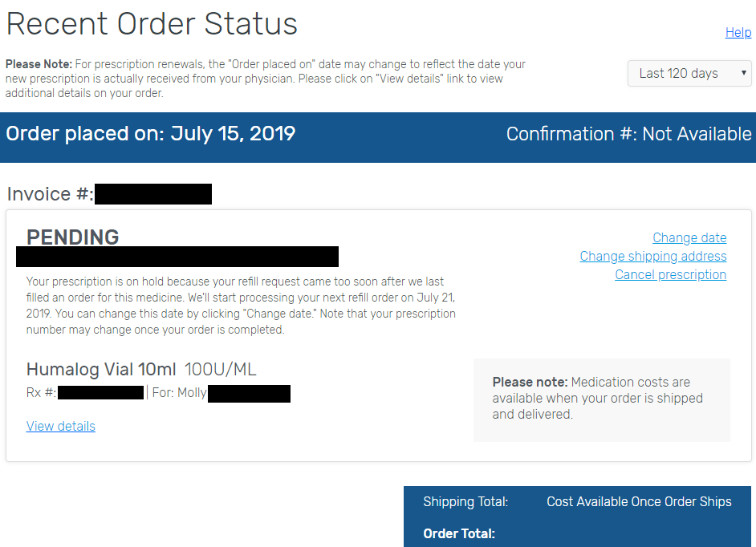Screen dimensions: 756x547
Task: Select the Confirmation # Not Available text
Action: click(628, 134)
